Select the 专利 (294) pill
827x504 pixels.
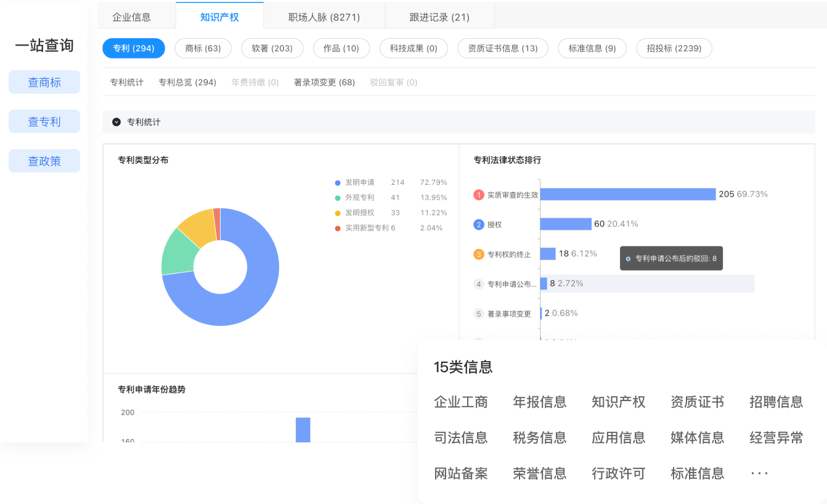click(134, 48)
